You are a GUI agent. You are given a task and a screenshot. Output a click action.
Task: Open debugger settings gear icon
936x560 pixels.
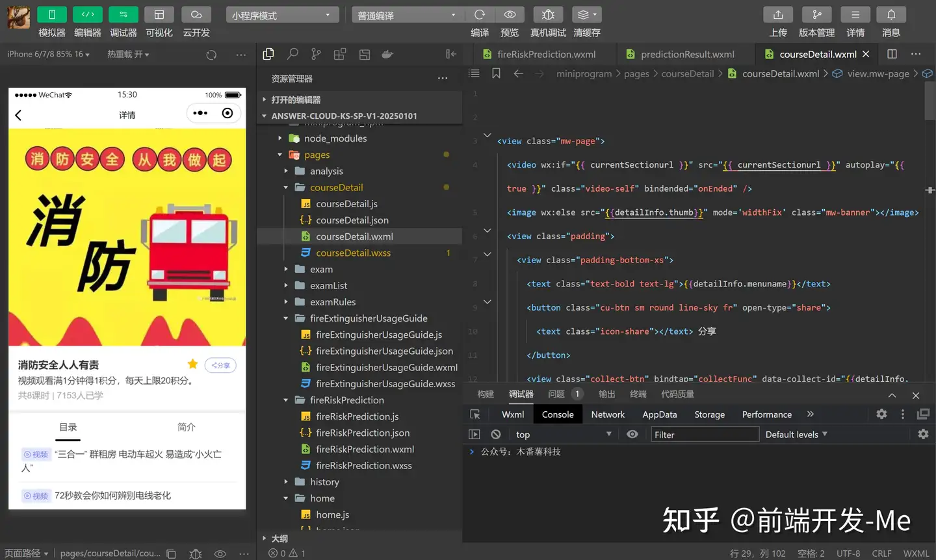click(881, 414)
